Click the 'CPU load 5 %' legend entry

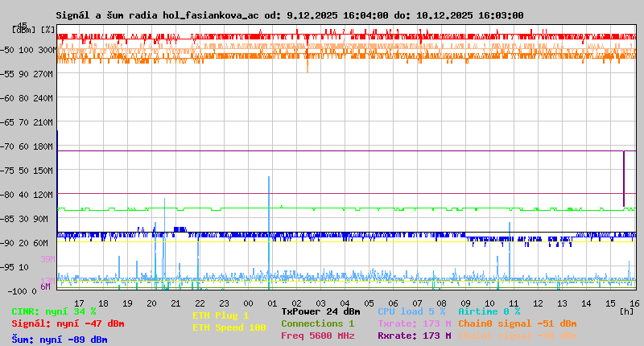(411, 311)
